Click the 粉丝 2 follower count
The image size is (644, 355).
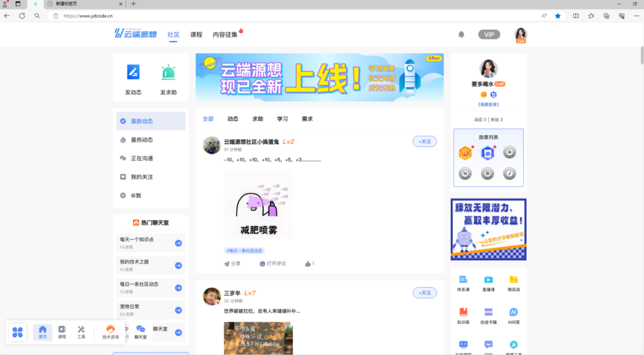497,120
